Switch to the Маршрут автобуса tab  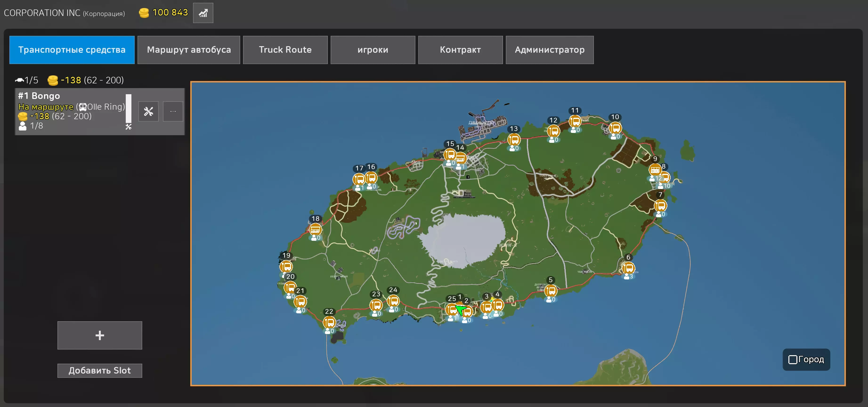click(x=189, y=50)
